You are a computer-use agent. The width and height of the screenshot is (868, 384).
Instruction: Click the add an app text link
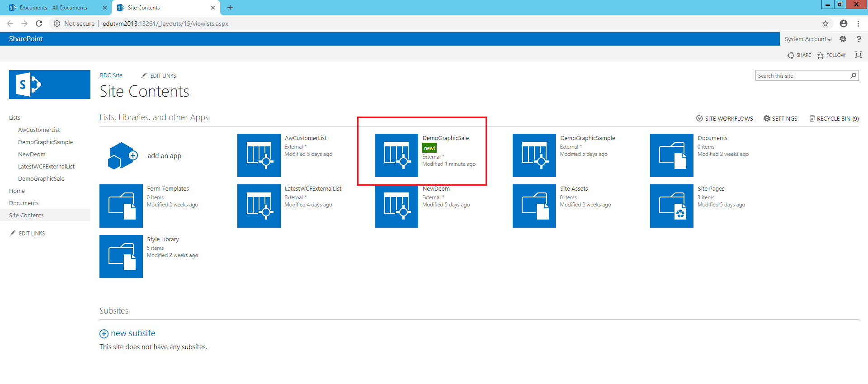[164, 156]
